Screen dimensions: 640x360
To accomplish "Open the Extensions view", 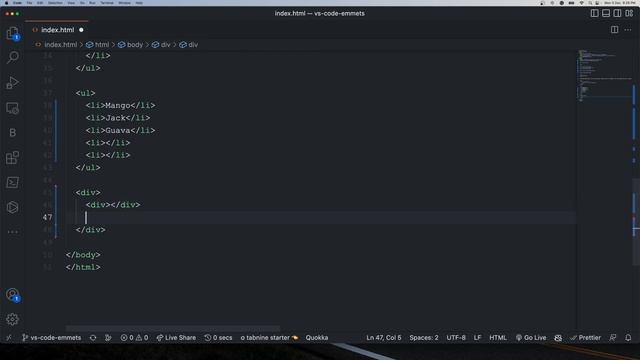I will click(x=13, y=158).
